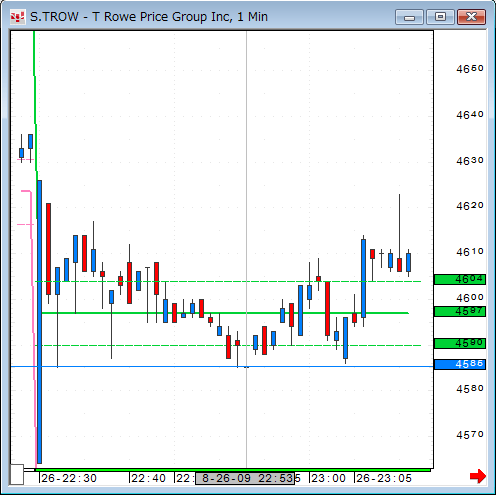Click the 4650 price axis value

point(470,69)
